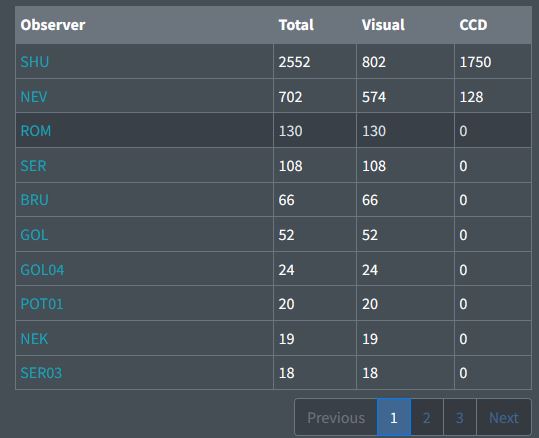Select the 2552 total cell for SHU
539x438 pixels.
(x=315, y=62)
